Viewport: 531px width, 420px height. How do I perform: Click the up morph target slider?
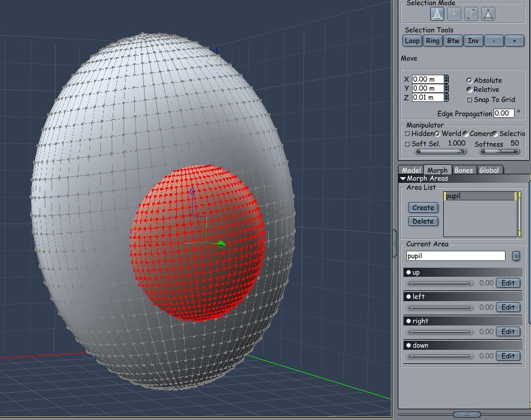(x=439, y=283)
